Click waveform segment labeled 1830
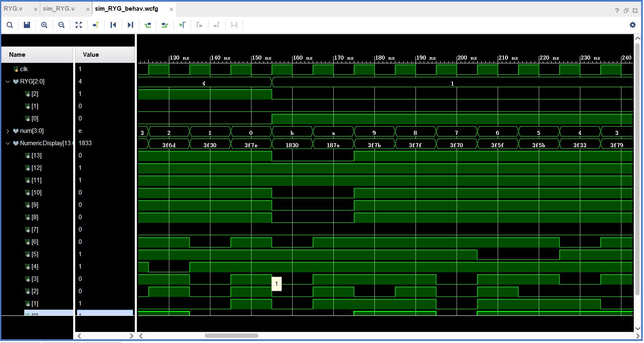The image size is (644, 343). pos(292,145)
